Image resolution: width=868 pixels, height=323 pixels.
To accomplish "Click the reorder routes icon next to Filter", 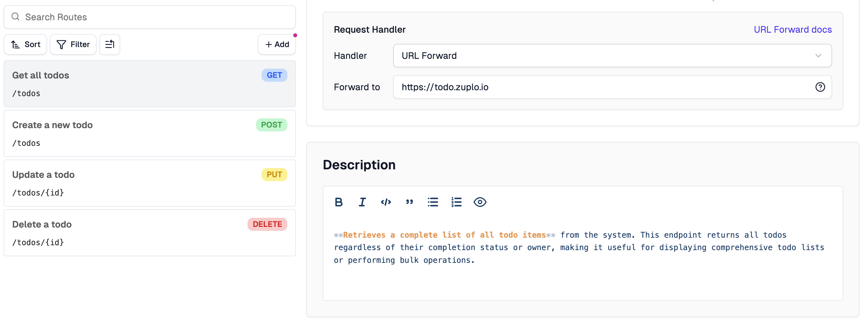I will pyautogui.click(x=109, y=44).
